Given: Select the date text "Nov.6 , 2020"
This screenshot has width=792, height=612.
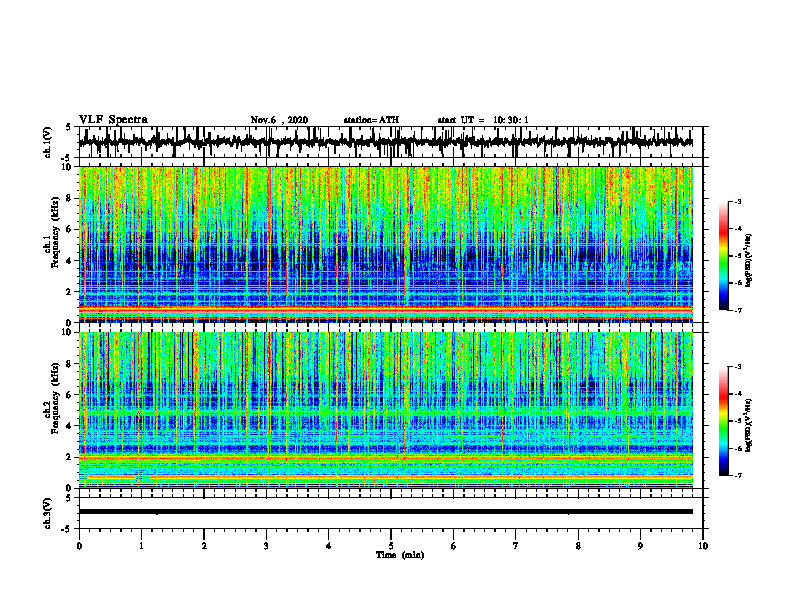Looking at the screenshot, I should click(279, 120).
